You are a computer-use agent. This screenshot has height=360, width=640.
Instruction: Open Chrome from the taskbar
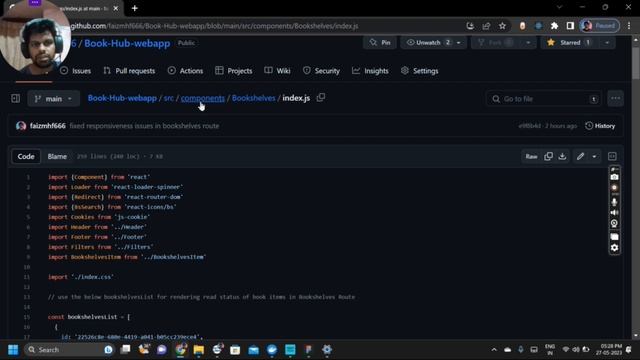(x=180, y=350)
